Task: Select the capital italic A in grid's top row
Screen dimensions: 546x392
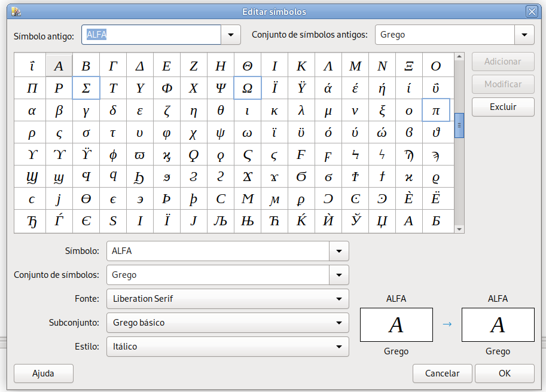Action: pyautogui.click(x=59, y=66)
